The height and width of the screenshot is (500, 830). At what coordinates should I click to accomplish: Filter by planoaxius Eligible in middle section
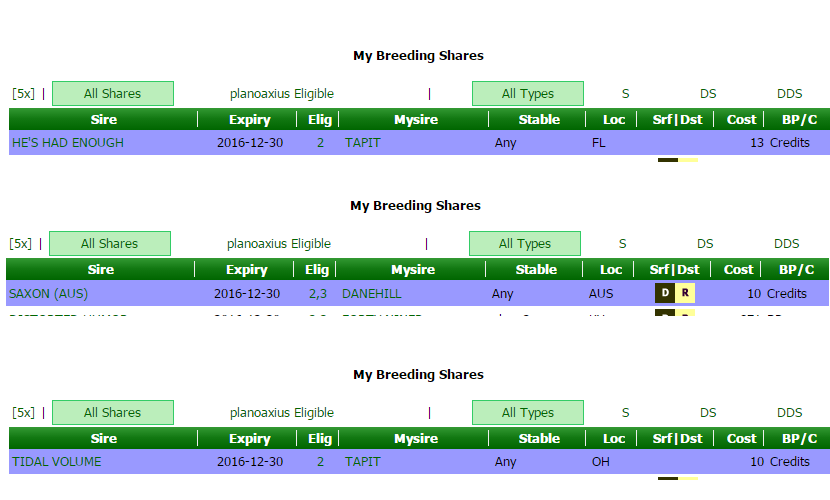click(279, 244)
